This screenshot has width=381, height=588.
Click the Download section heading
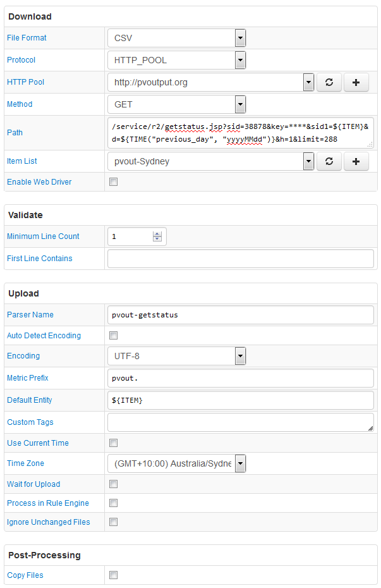pyautogui.click(x=30, y=16)
